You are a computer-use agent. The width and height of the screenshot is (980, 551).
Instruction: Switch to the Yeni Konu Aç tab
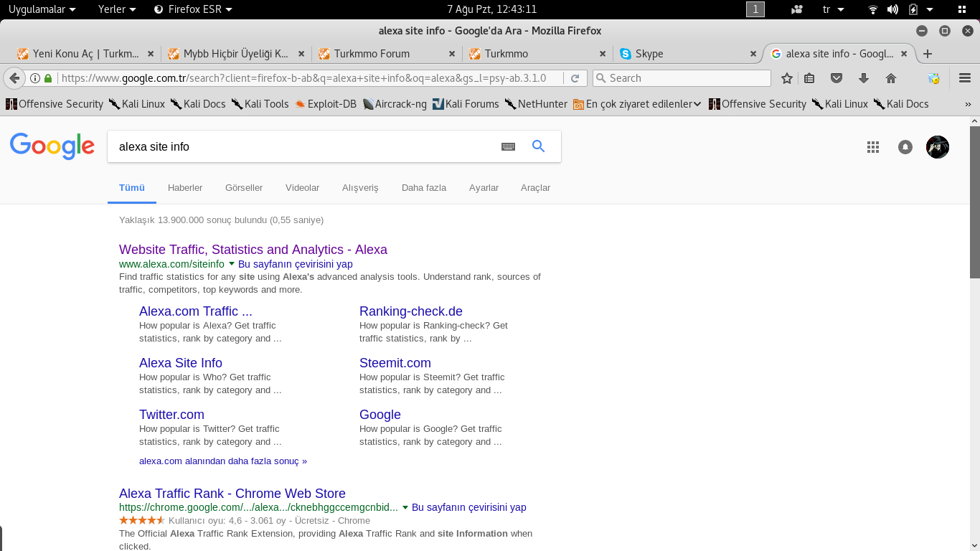click(x=86, y=54)
